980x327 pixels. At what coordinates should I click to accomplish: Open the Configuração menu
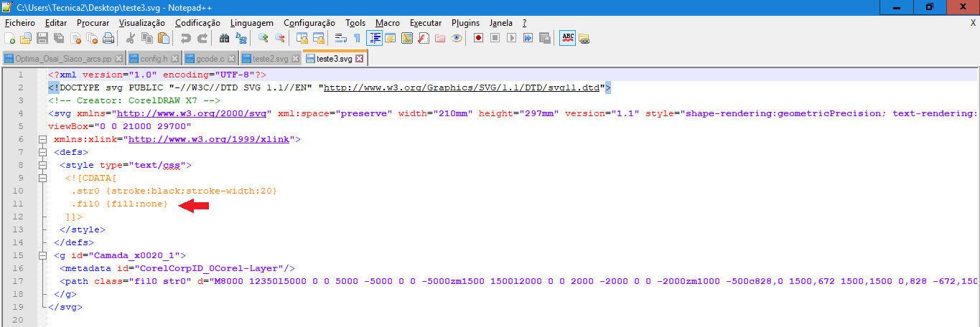coord(309,23)
